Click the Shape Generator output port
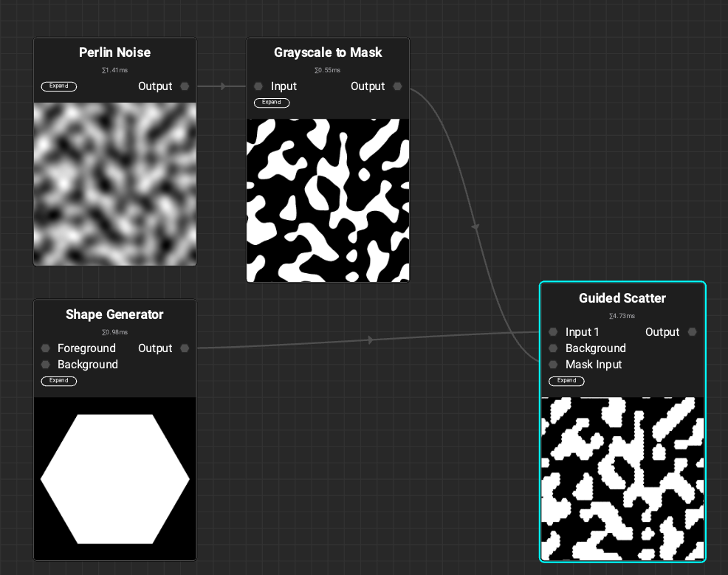This screenshot has height=575, width=728. tap(185, 348)
